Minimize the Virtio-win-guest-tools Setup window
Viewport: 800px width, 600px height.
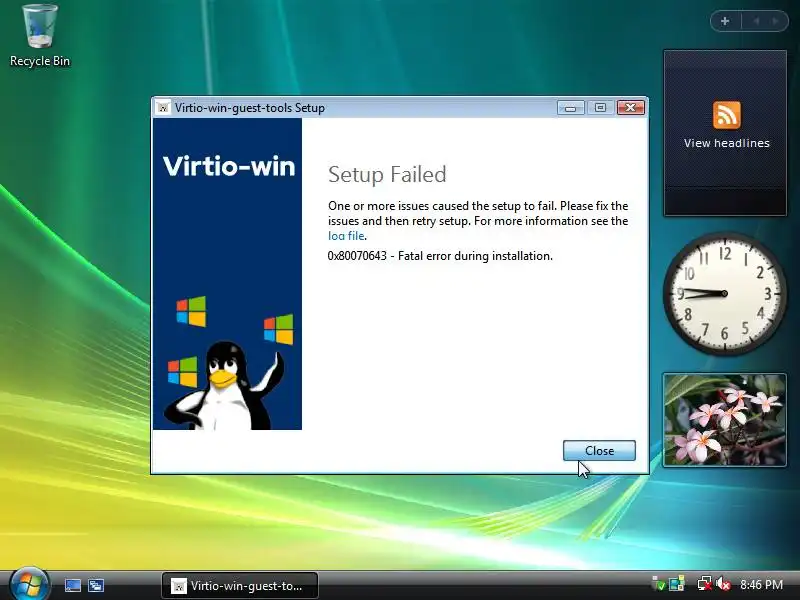click(570, 108)
